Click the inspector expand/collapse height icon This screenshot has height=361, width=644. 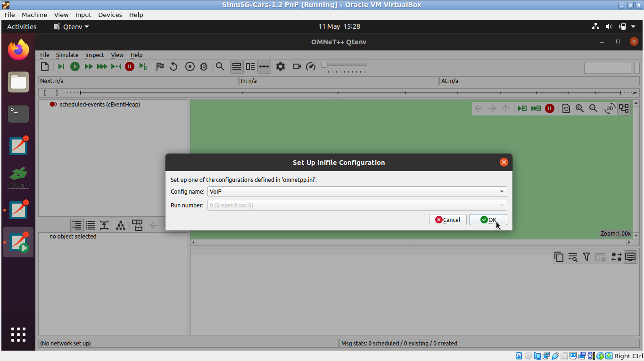pyautogui.click(x=104, y=225)
